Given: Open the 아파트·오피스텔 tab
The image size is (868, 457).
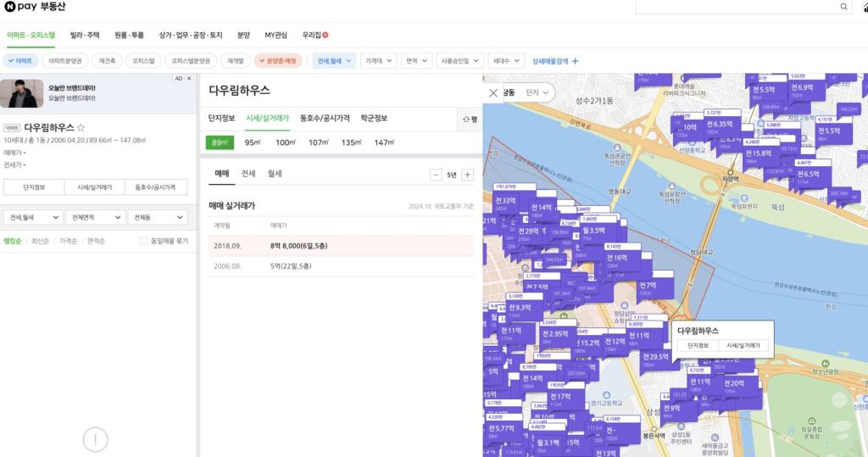Looking at the screenshot, I should pos(31,35).
